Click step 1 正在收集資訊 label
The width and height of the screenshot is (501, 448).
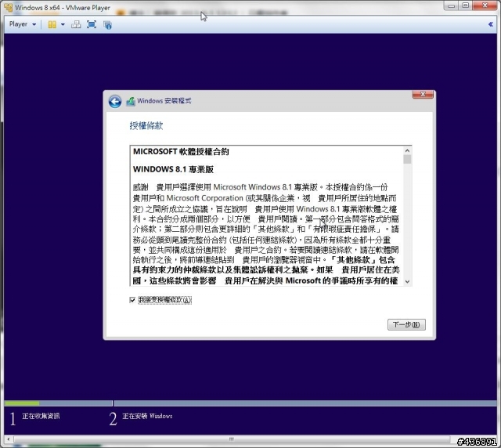point(41,416)
